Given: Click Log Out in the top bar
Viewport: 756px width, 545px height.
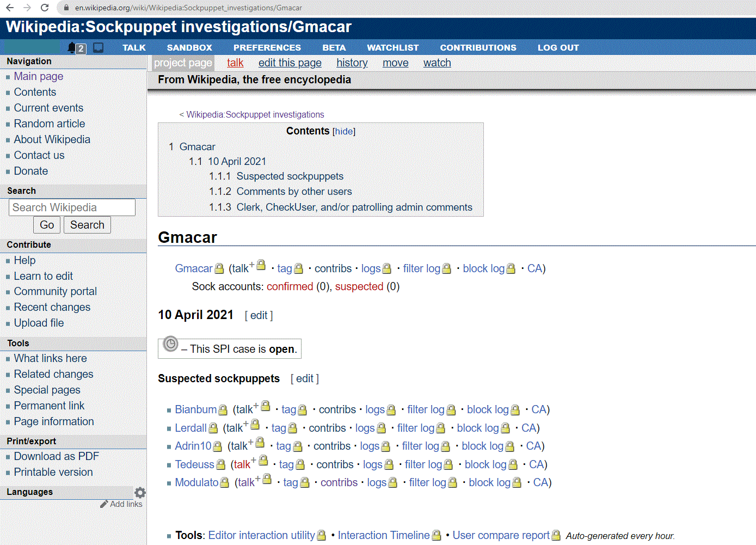Looking at the screenshot, I should point(558,47).
